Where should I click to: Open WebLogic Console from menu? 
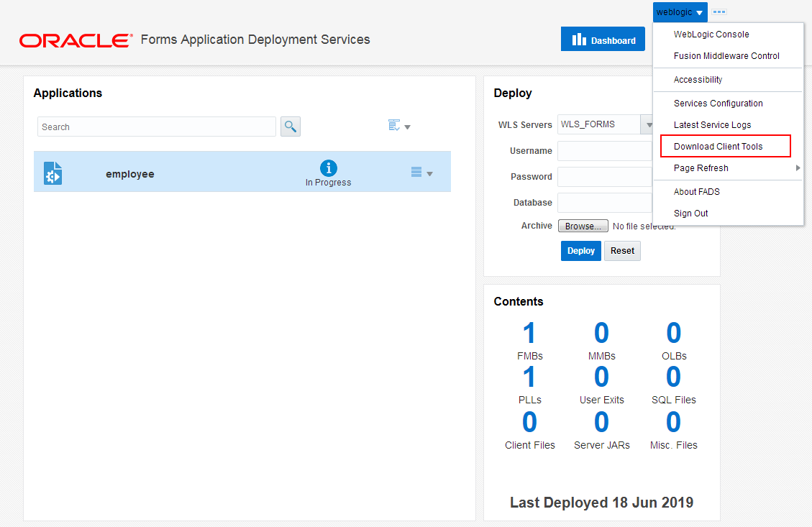pos(711,35)
